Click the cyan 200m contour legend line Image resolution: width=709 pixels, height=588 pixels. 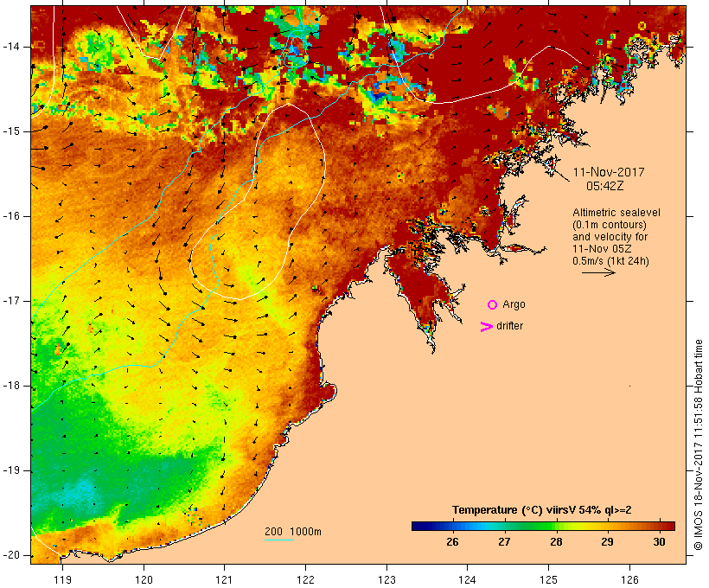tap(279, 540)
